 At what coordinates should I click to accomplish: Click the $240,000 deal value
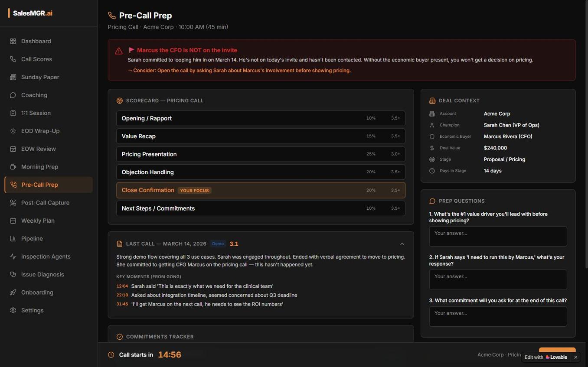pyautogui.click(x=495, y=148)
